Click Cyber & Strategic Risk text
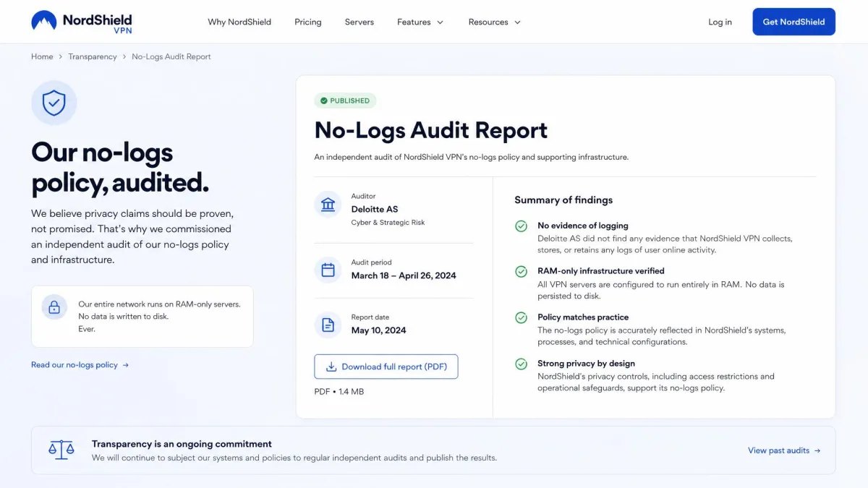The height and width of the screenshot is (488, 868). coord(388,223)
